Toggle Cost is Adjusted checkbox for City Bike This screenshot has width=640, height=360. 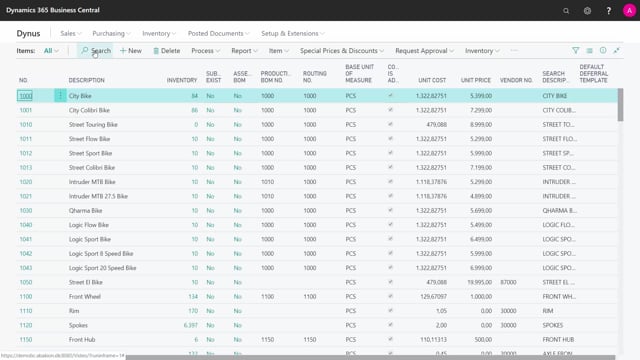391,96
